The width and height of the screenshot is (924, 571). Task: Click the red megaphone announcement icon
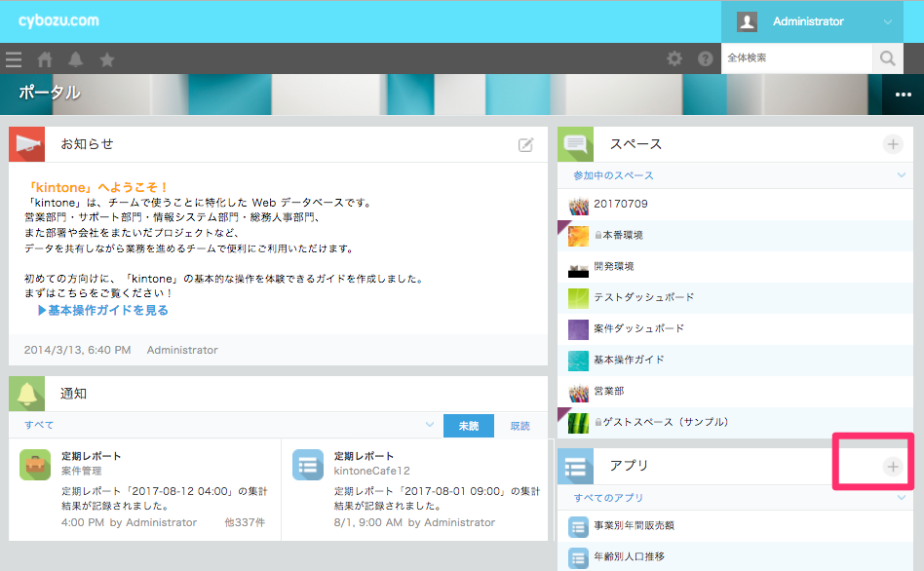coord(26,144)
